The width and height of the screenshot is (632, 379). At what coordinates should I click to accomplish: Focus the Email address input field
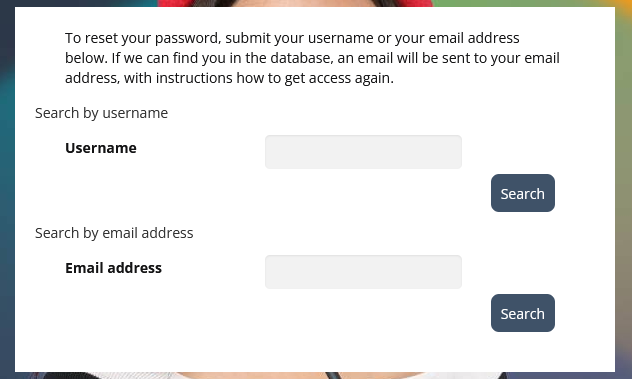(x=363, y=272)
